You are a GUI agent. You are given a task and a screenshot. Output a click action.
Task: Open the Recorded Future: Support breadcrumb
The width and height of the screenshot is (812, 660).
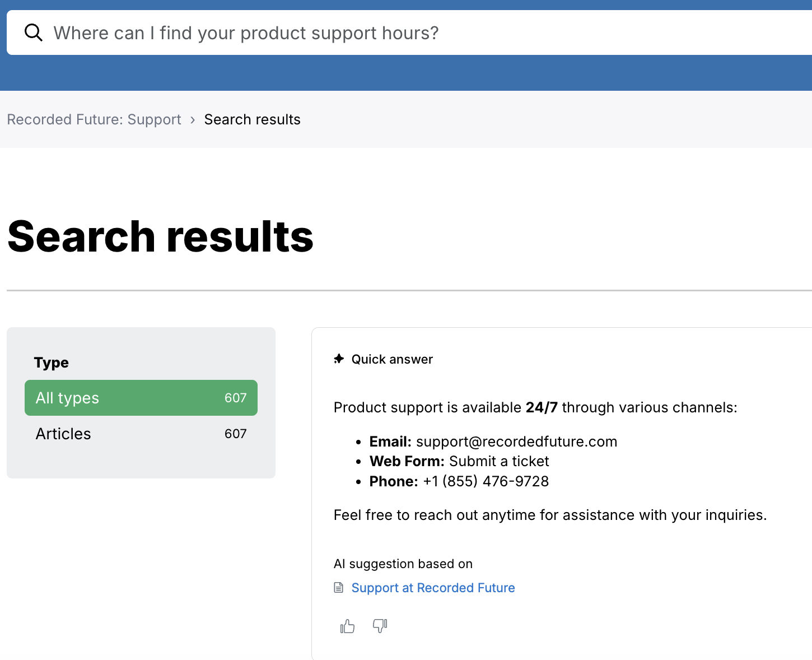[94, 119]
